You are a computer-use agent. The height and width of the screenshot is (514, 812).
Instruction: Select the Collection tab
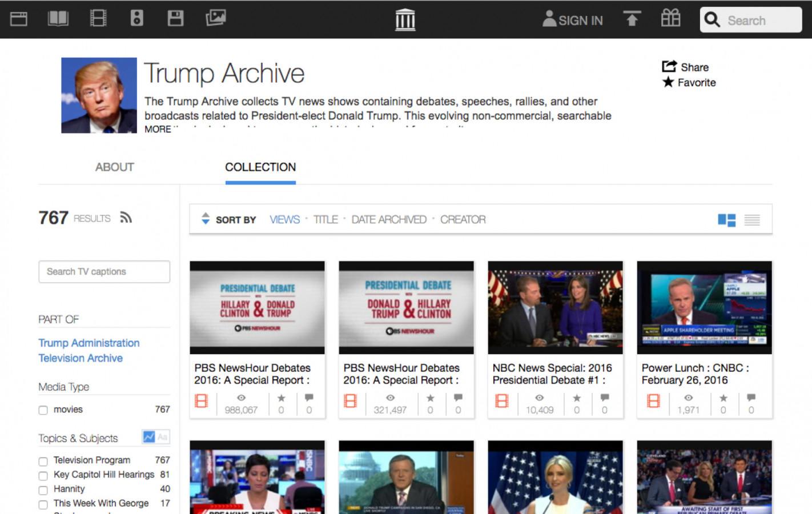pyautogui.click(x=260, y=167)
